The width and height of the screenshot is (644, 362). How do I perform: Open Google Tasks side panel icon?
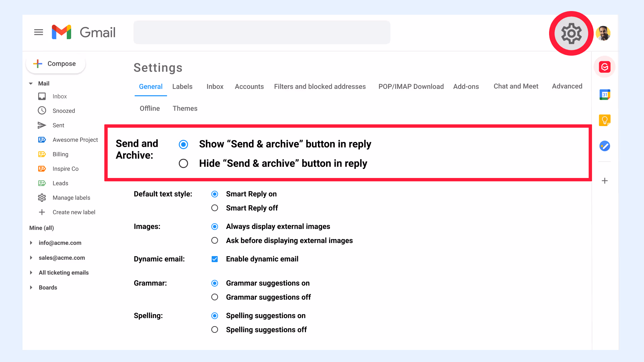click(605, 146)
